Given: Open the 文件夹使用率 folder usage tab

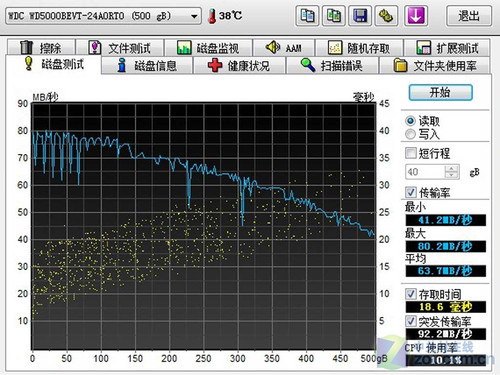Looking at the screenshot, I should (435, 65).
